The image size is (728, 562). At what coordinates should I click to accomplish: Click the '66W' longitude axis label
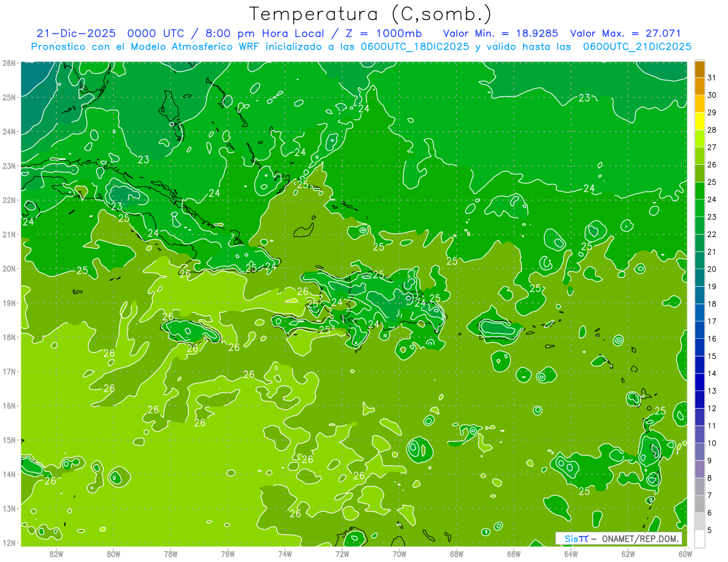(513, 554)
